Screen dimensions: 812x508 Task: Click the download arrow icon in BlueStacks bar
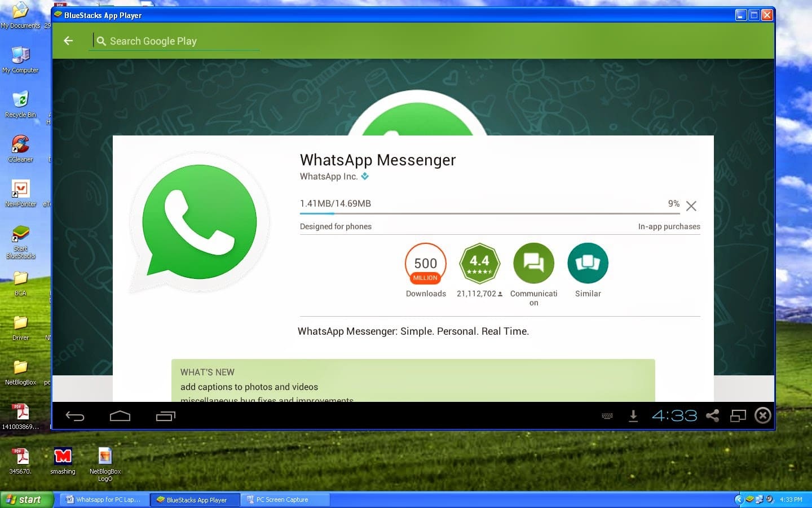[x=633, y=416]
